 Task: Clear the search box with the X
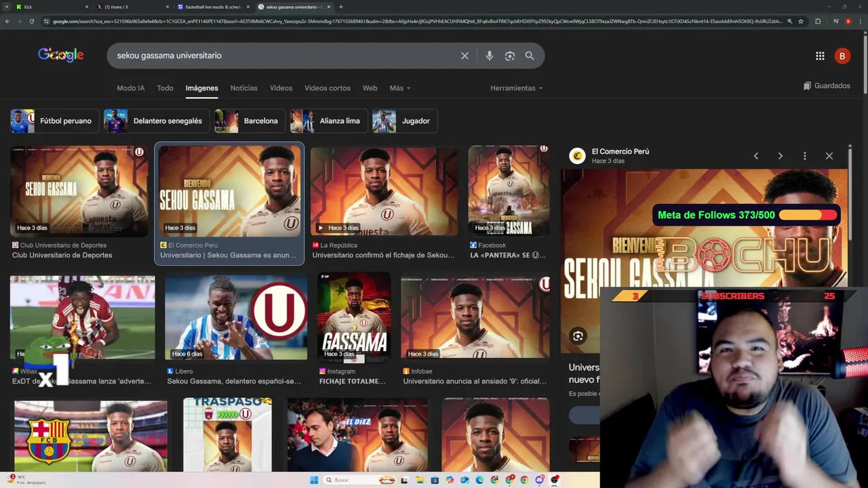click(x=465, y=56)
